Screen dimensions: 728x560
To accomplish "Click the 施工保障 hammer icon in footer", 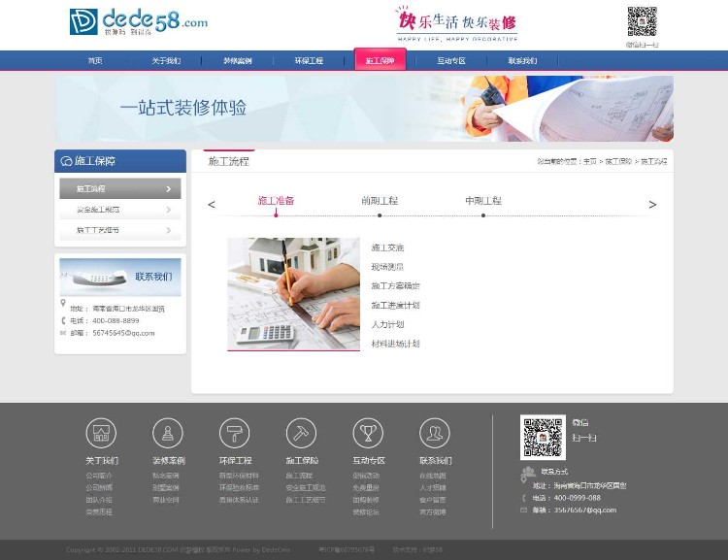I will [301, 433].
